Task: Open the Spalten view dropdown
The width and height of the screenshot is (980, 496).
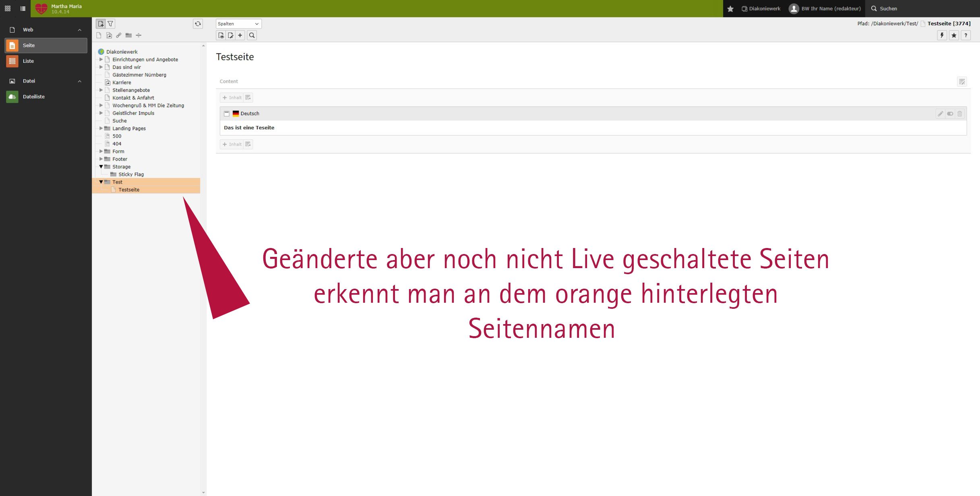Action: (x=238, y=24)
